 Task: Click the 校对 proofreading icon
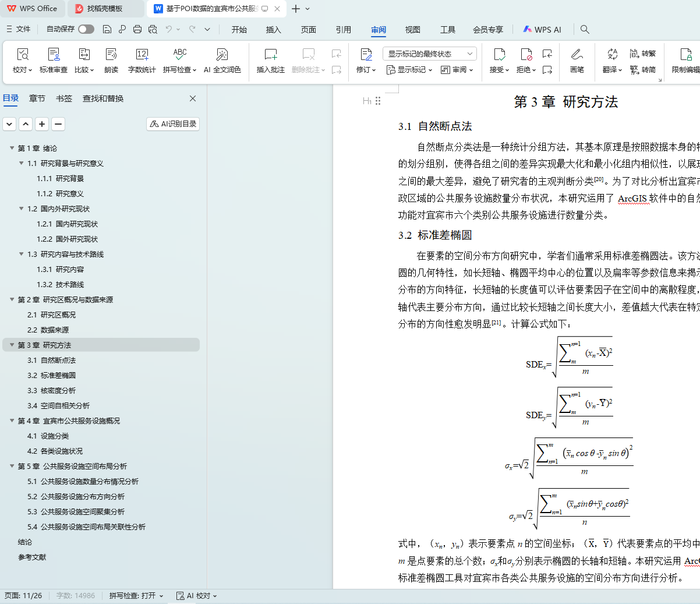click(x=22, y=55)
